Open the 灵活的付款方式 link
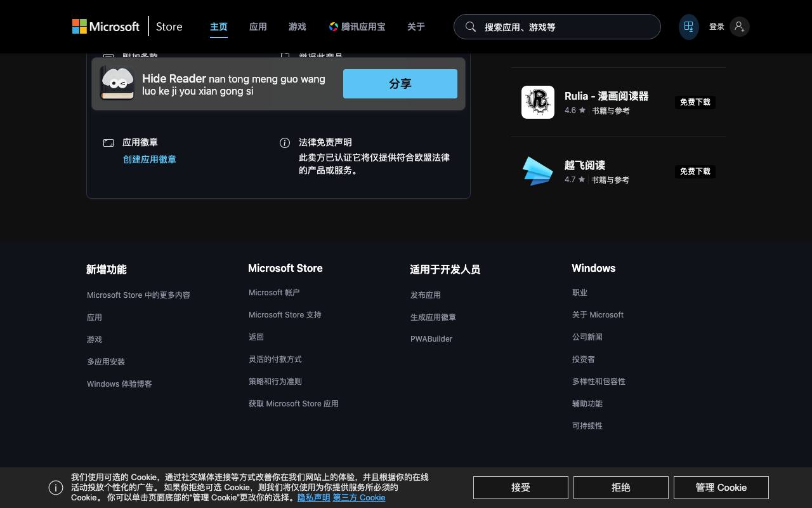Image resolution: width=812 pixels, height=508 pixels. point(275,359)
